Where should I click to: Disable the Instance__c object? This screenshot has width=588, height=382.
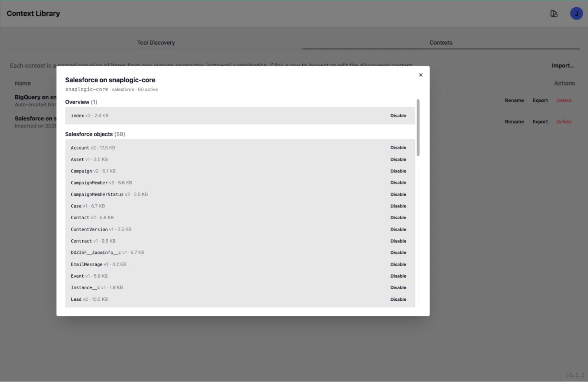398,287
